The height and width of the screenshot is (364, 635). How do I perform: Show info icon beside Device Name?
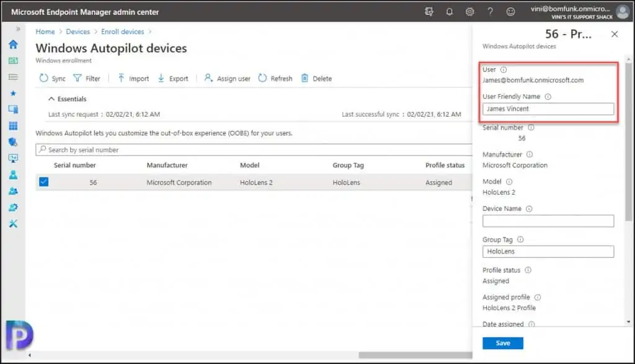tap(529, 209)
